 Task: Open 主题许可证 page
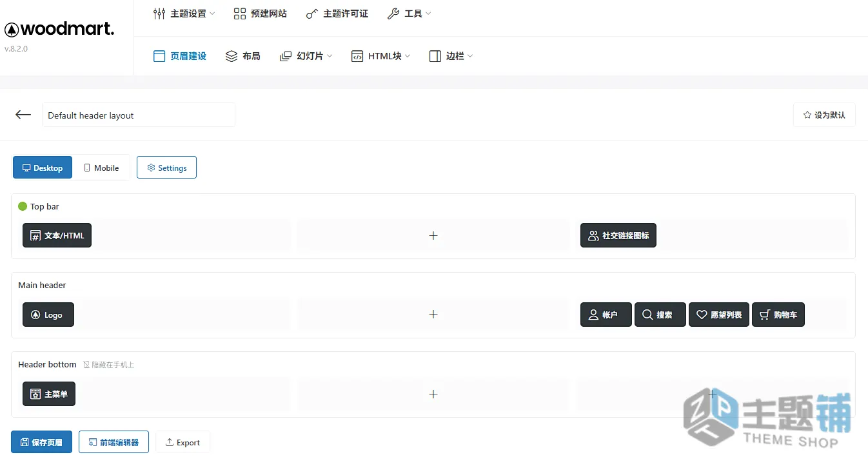click(337, 14)
